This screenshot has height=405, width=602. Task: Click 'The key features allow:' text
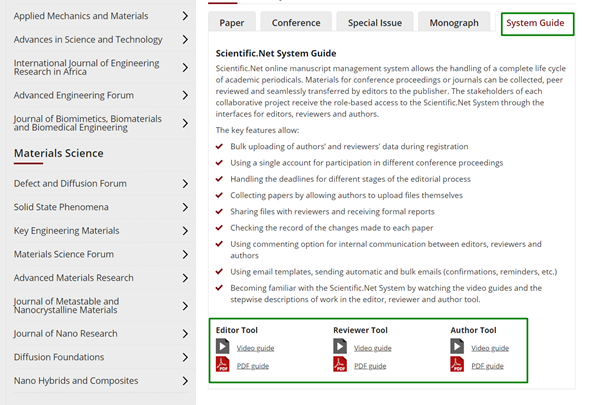[257, 130]
